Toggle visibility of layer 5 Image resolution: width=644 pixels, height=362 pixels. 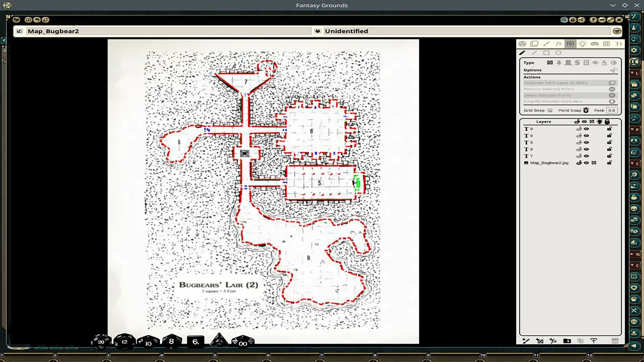586,143
